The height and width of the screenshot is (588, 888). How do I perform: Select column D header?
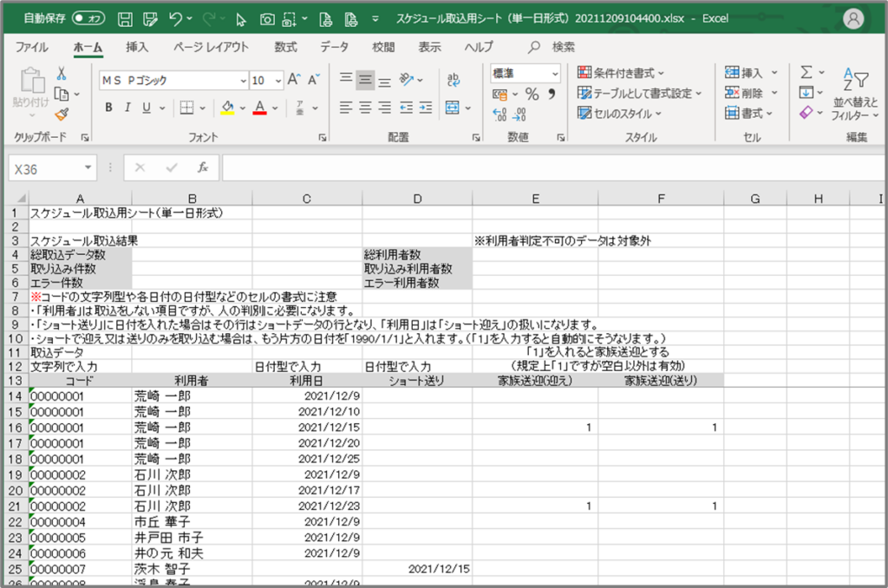(x=417, y=199)
